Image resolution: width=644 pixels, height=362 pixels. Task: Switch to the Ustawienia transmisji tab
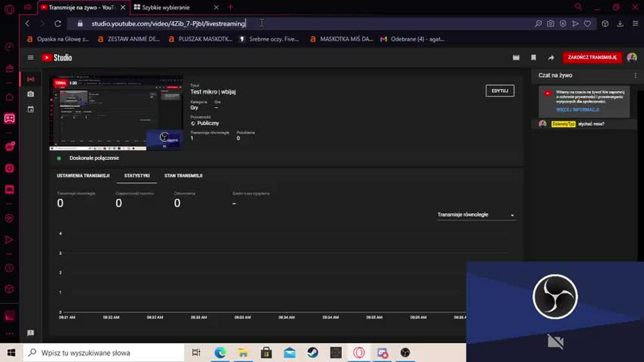click(x=83, y=175)
